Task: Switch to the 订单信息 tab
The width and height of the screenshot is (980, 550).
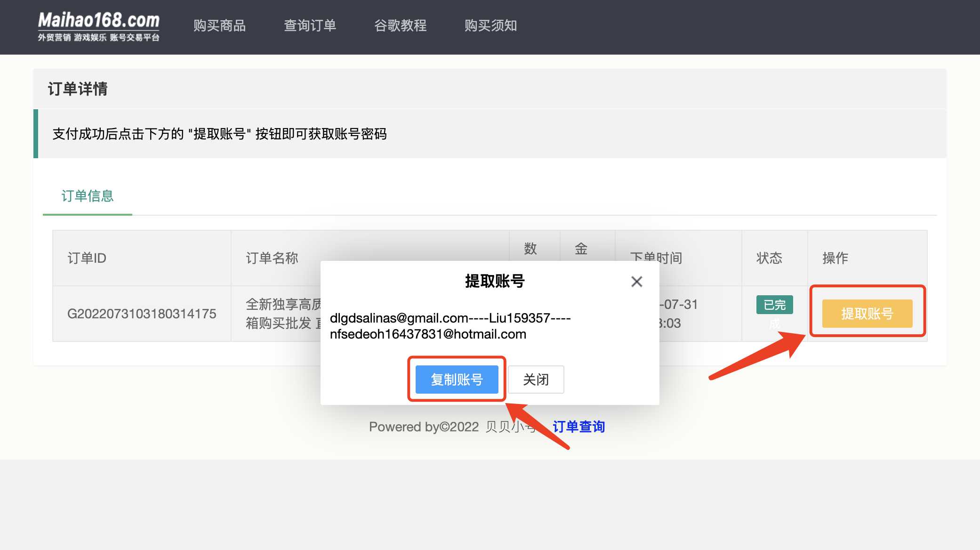Action: (x=87, y=196)
